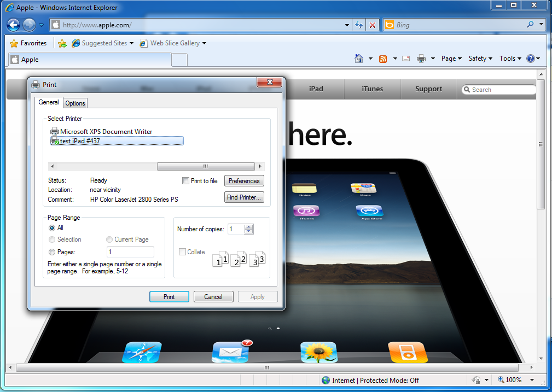Click the Read Mail icon in command bar
Screen dimensions: 552x392
(406, 58)
